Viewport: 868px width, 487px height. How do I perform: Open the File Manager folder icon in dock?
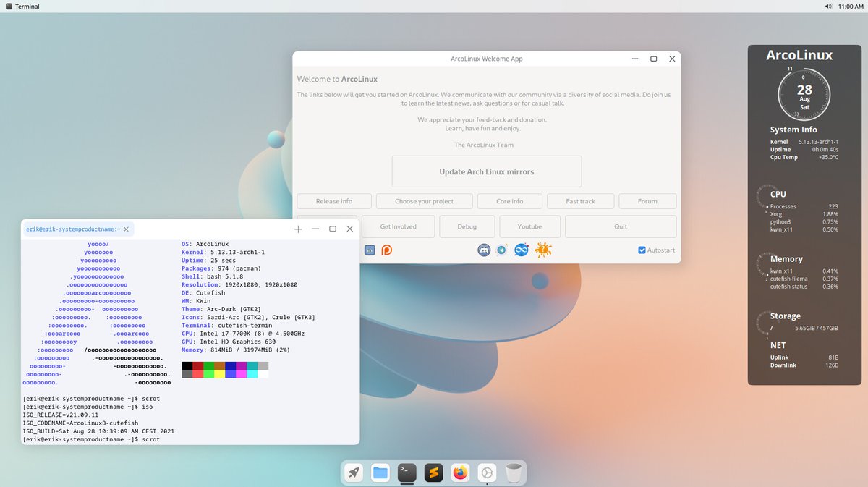pyautogui.click(x=380, y=473)
